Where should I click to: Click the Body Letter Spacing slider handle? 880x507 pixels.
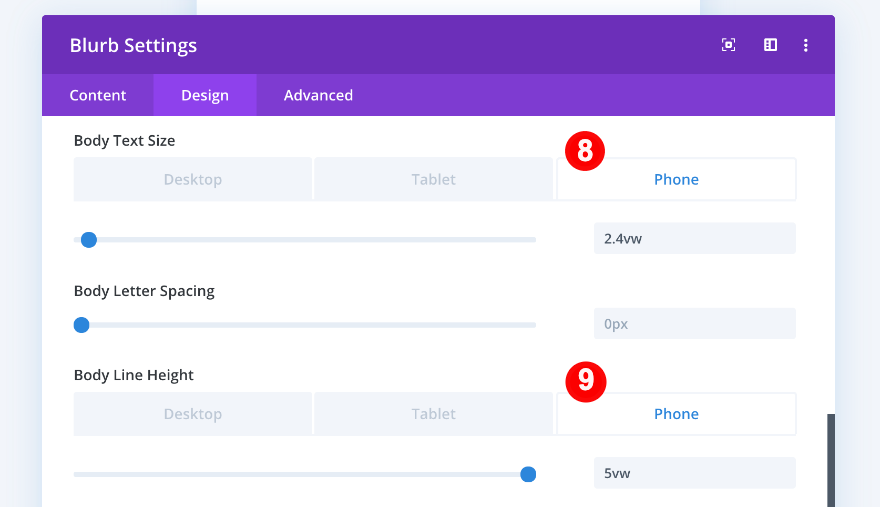click(82, 325)
